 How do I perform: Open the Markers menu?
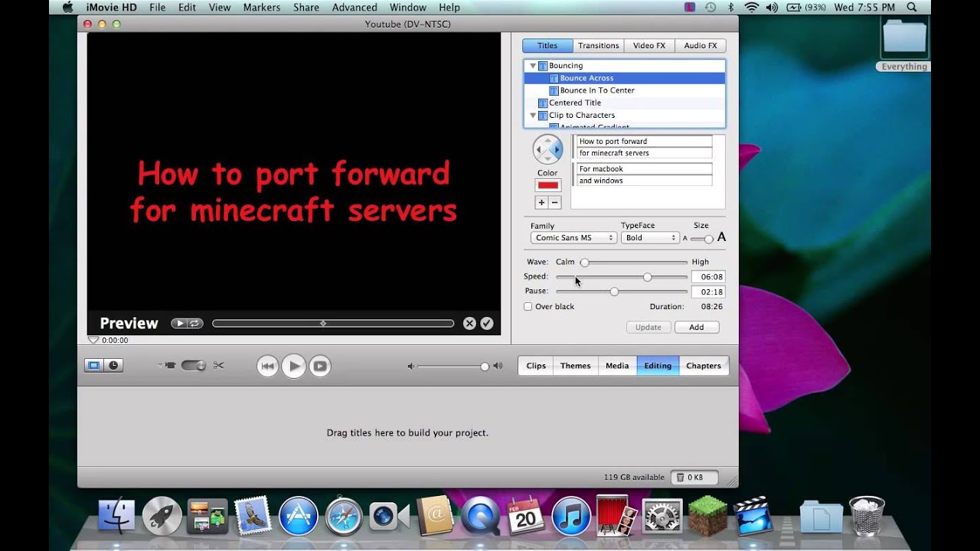click(262, 7)
